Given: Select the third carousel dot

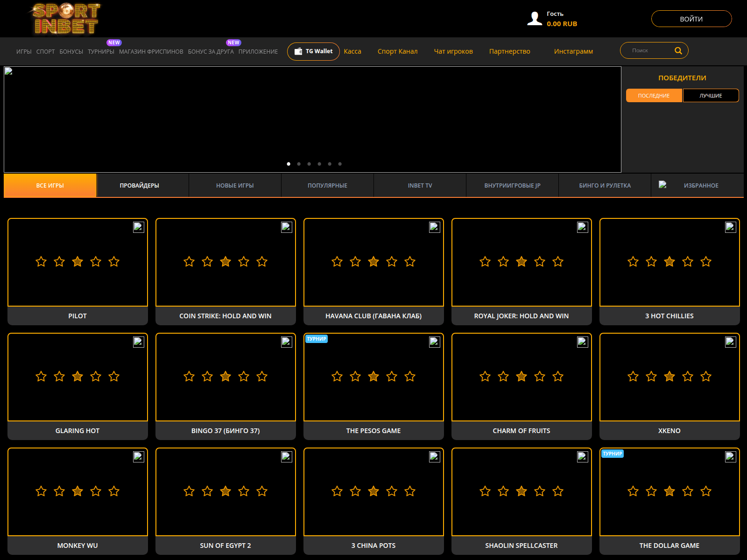Looking at the screenshot, I should [x=309, y=164].
